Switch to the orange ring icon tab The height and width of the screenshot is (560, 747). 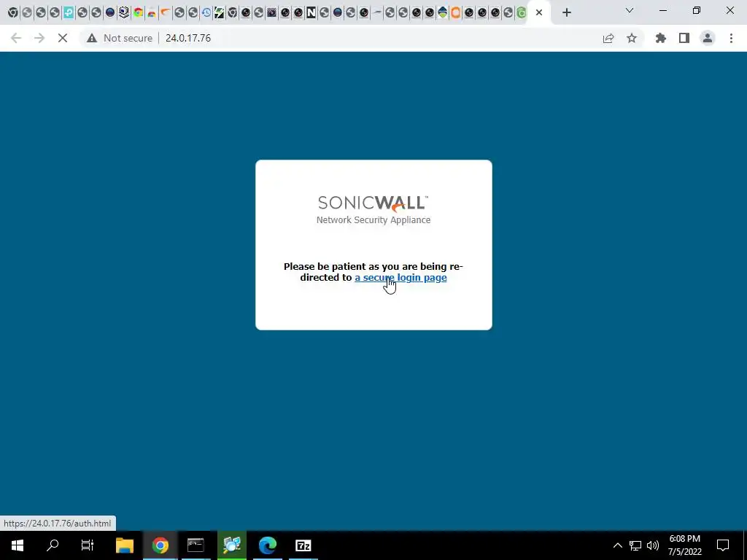pos(455,13)
